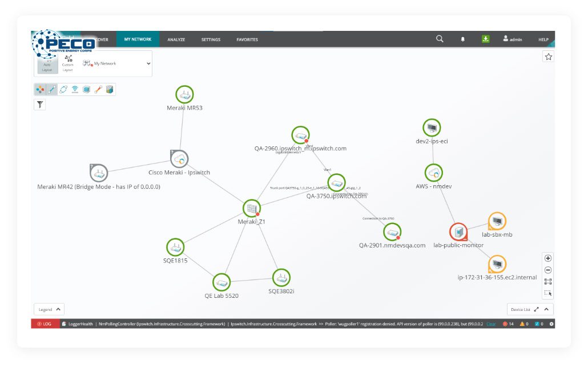Select the Cisco Meraki - Ipswitch cloud node

pyautogui.click(x=179, y=159)
